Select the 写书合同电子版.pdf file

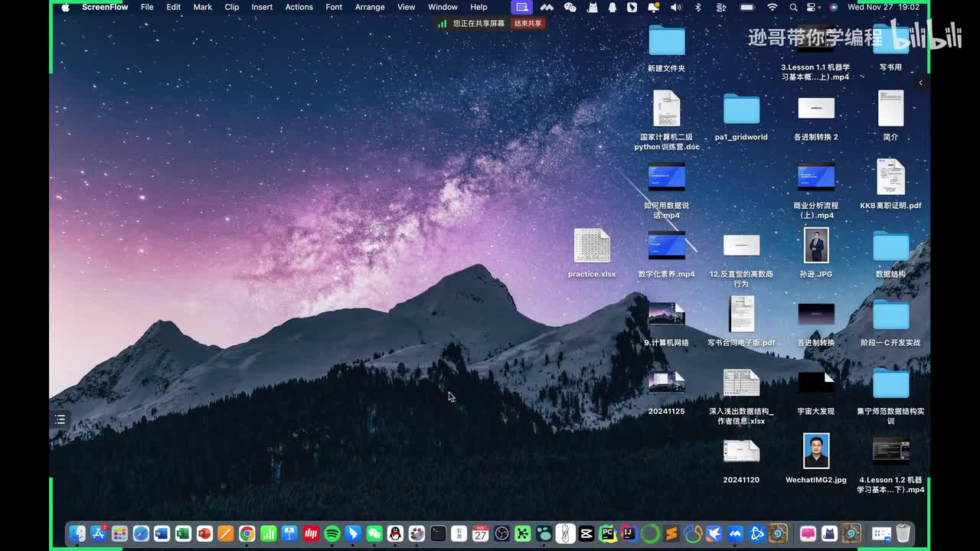(x=741, y=323)
